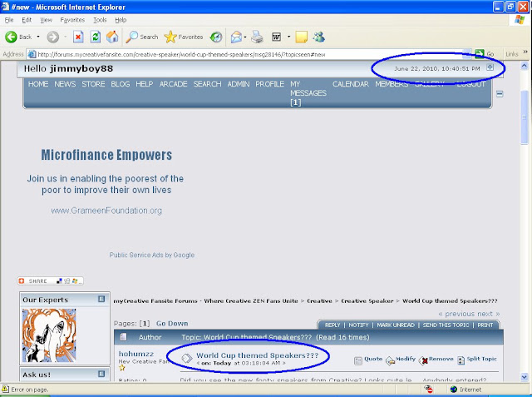
Task: Click the Go Down link
Action: 172,323
